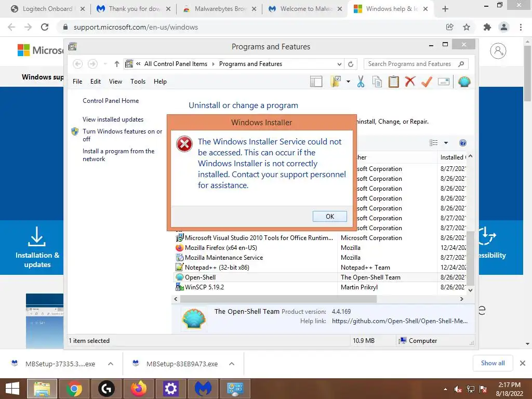Click the orange checkmark Properties icon
The width and height of the screenshot is (532, 399).
click(427, 82)
